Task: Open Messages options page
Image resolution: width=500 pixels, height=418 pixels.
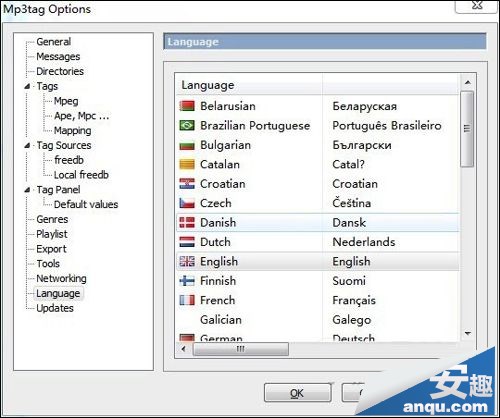Action: [x=58, y=57]
